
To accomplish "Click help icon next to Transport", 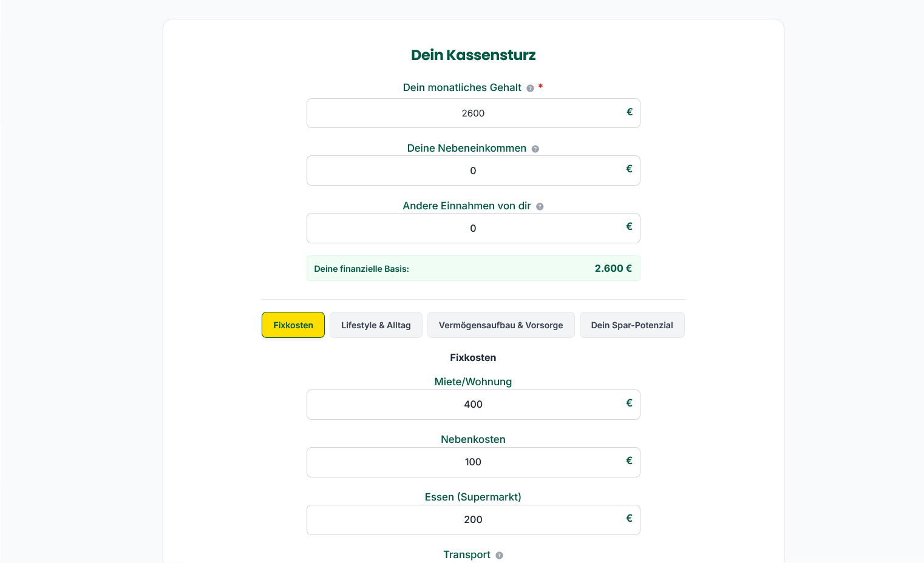I will coord(499,555).
